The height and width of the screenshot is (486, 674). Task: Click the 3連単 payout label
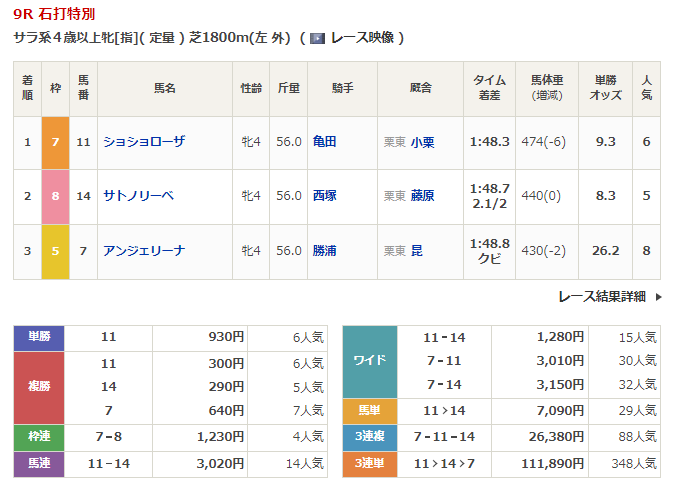pyautogui.click(x=370, y=464)
